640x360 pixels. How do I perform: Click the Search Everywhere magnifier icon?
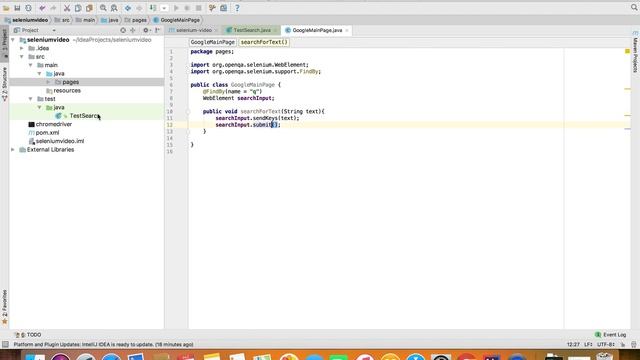click(634, 7)
